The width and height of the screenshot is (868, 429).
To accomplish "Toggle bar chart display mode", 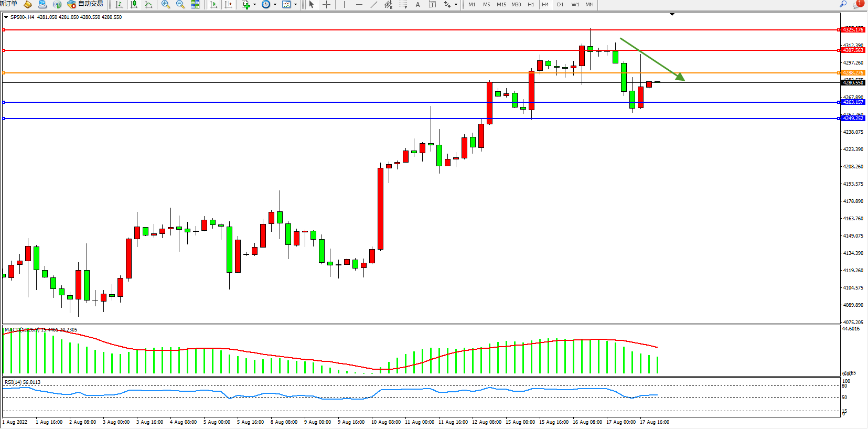I will point(119,5).
